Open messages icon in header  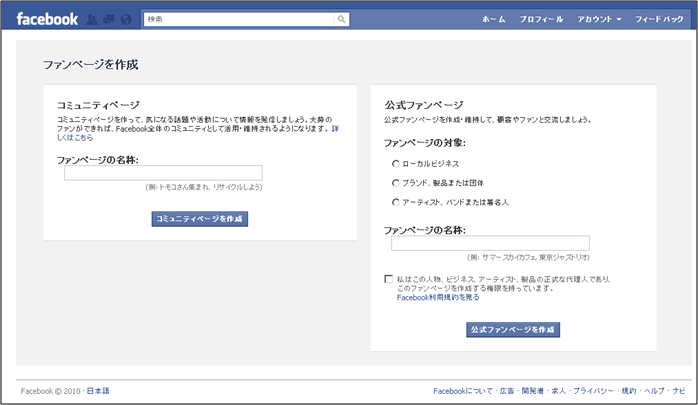pos(109,20)
